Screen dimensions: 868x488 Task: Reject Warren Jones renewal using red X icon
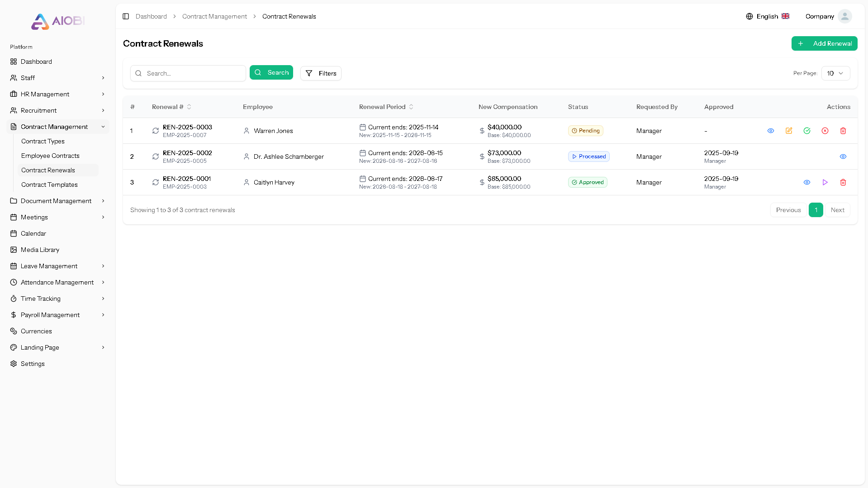coord(825,131)
